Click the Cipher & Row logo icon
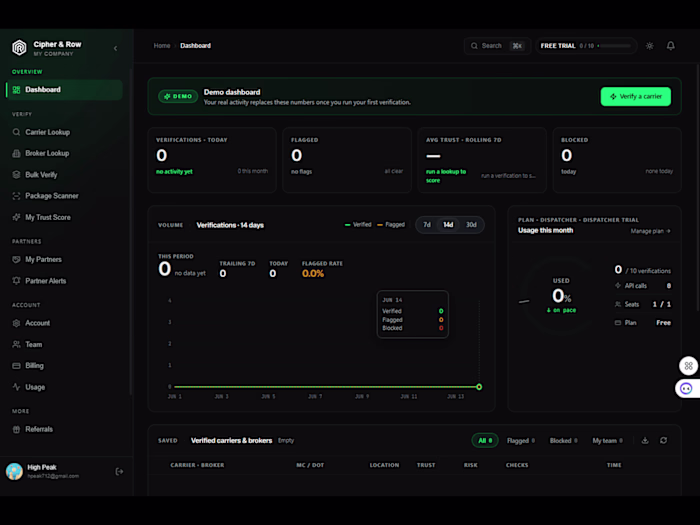Image resolution: width=700 pixels, height=525 pixels. (19, 47)
